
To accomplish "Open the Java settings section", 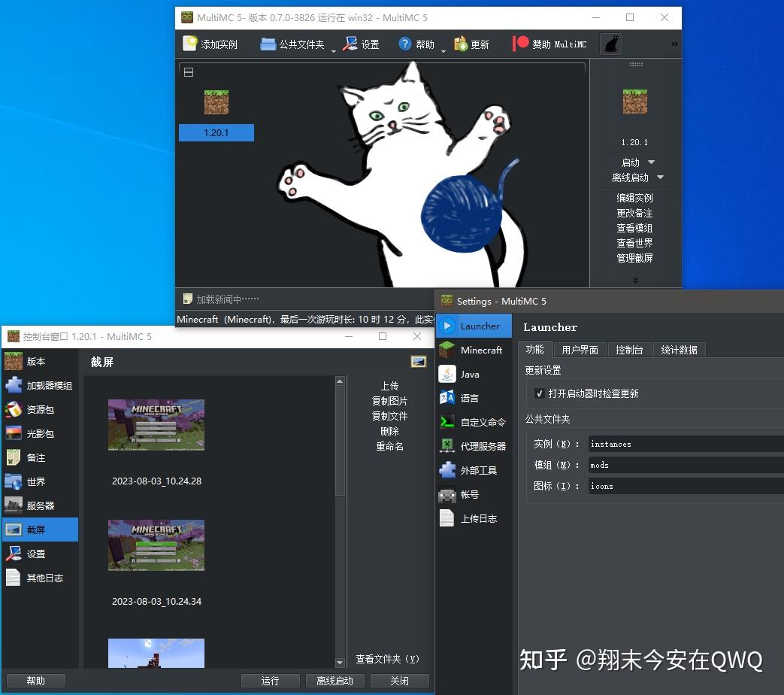I will click(x=469, y=374).
